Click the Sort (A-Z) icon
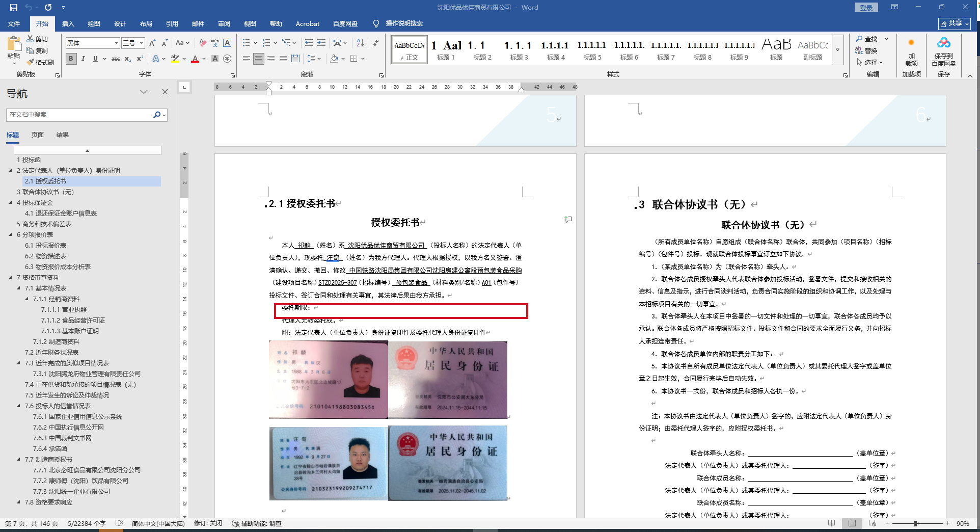Image resolution: width=980 pixels, height=532 pixels. click(360, 43)
